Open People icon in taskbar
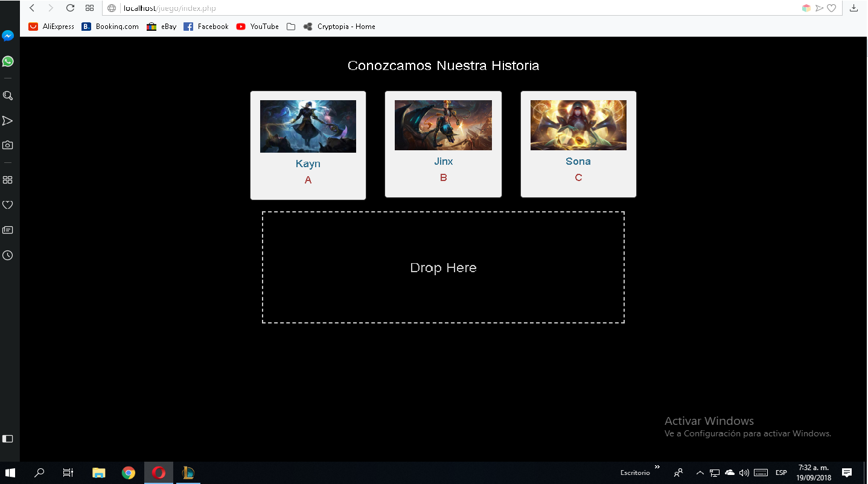The width and height of the screenshot is (868, 484). (x=678, y=473)
